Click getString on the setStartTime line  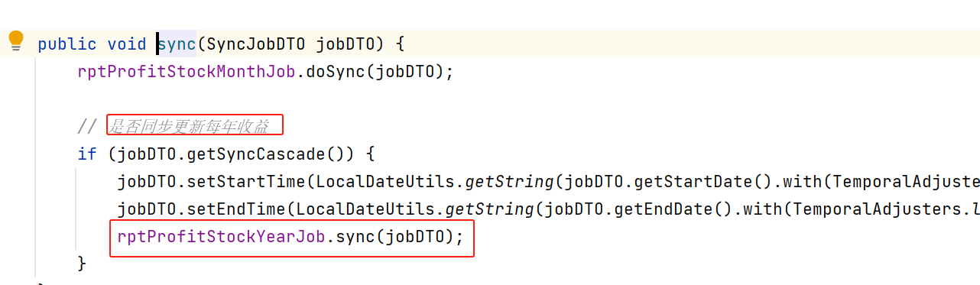508,182
